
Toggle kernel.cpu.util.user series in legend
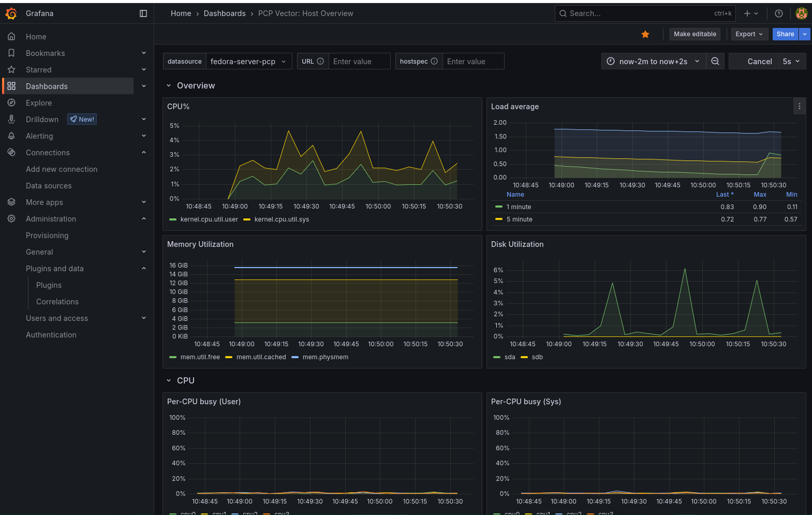(x=209, y=219)
